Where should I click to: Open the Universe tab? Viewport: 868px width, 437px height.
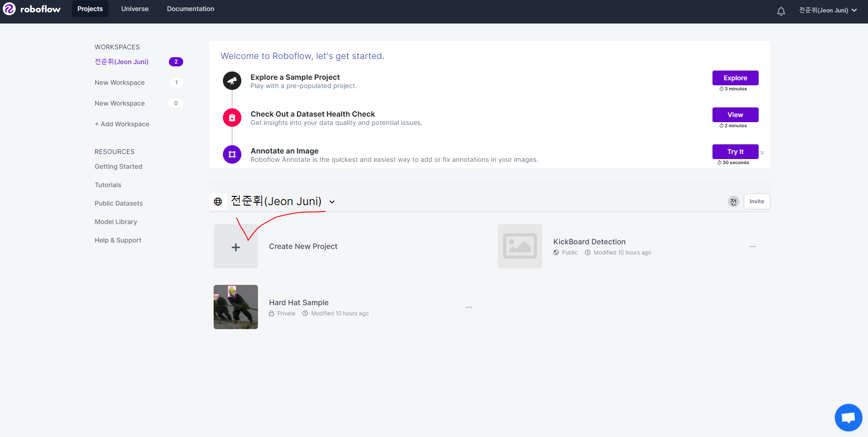135,9
